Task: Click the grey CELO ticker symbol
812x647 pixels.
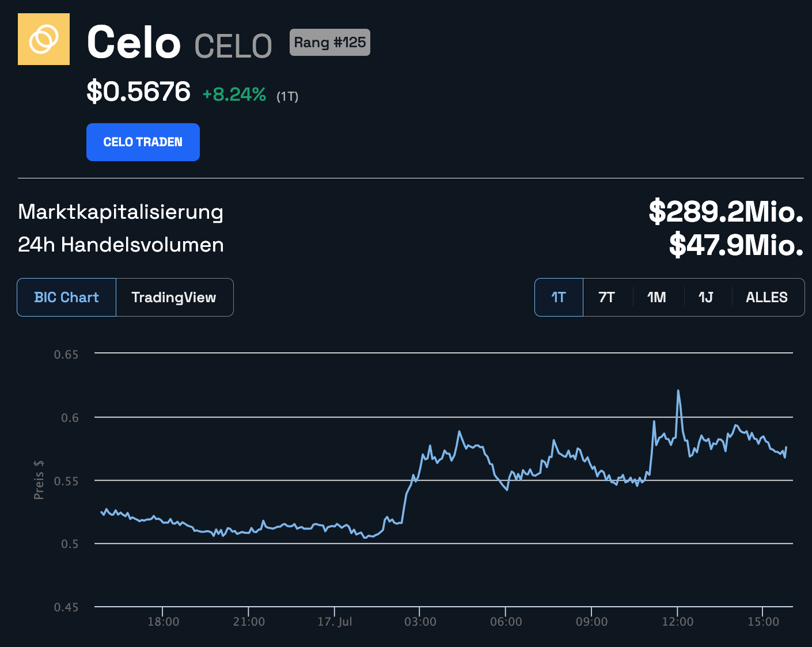Action: [x=233, y=46]
